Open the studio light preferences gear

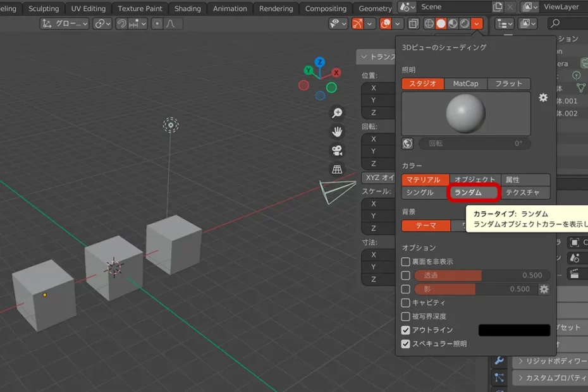543,98
